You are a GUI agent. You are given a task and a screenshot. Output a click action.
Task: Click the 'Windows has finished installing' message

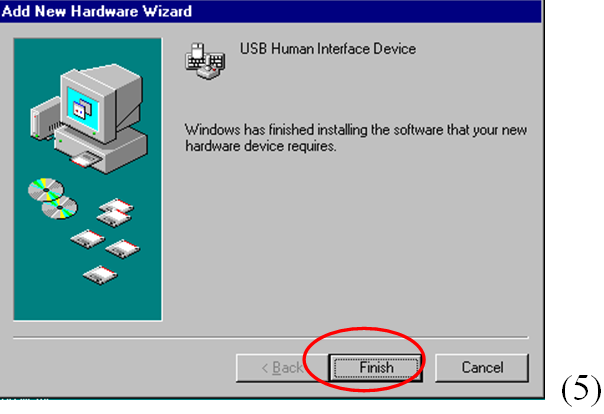tap(356, 138)
